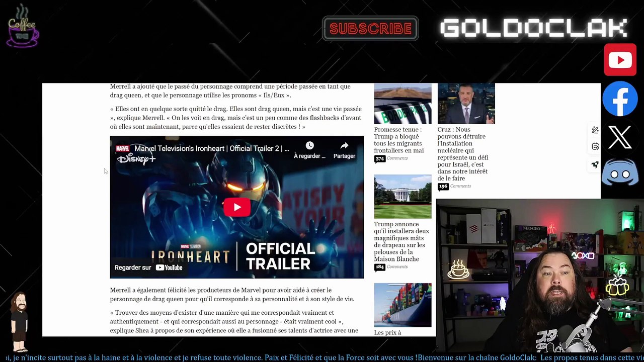The image size is (644, 362).
Task: Hit the neon SUBSCRIBE button
Action: click(x=370, y=29)
